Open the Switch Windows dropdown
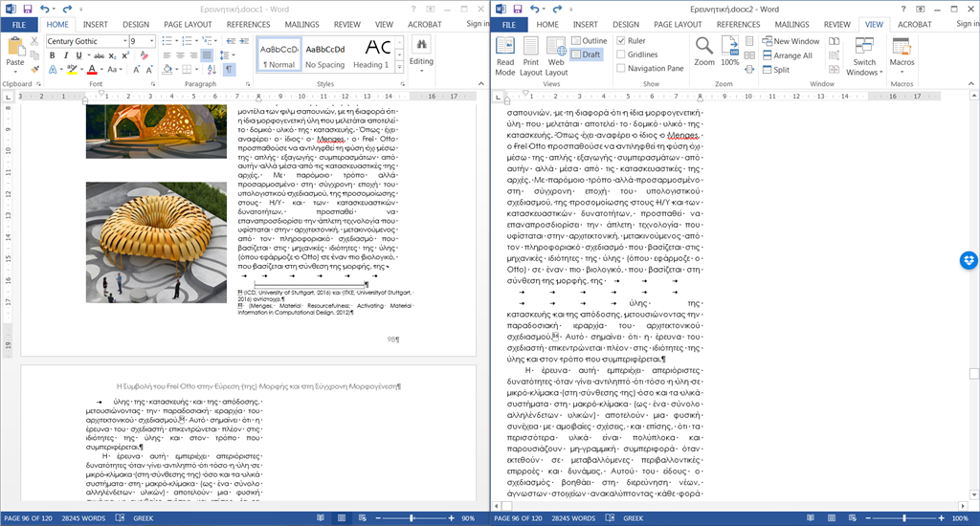Viewport: 980px width, 526px height. click(x=864, y=56)
